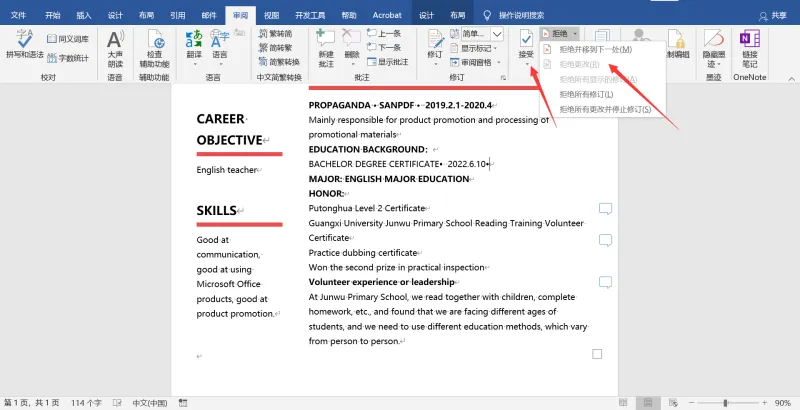The image size is (800, 410).
Task: Click page count 第1页，共1页
Action: (32, 403)
